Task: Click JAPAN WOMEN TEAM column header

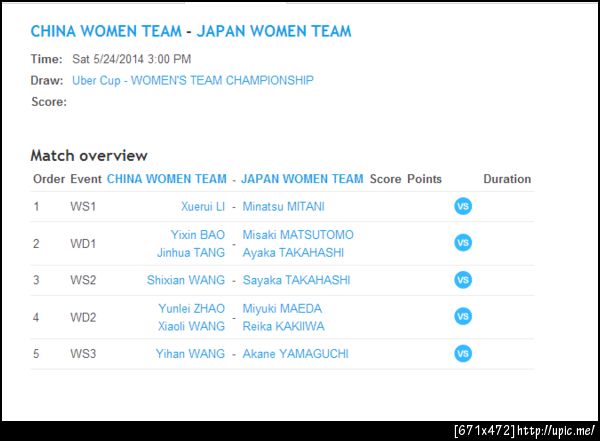Action: tap(302, 179)
